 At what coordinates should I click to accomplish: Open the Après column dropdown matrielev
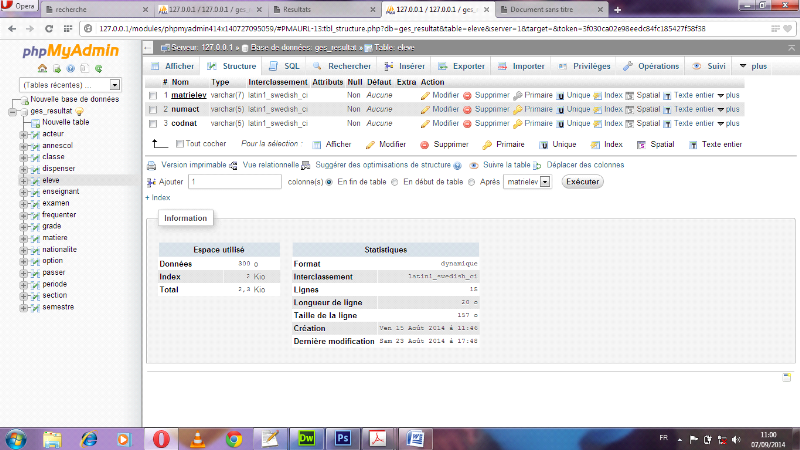click(527, 182)
